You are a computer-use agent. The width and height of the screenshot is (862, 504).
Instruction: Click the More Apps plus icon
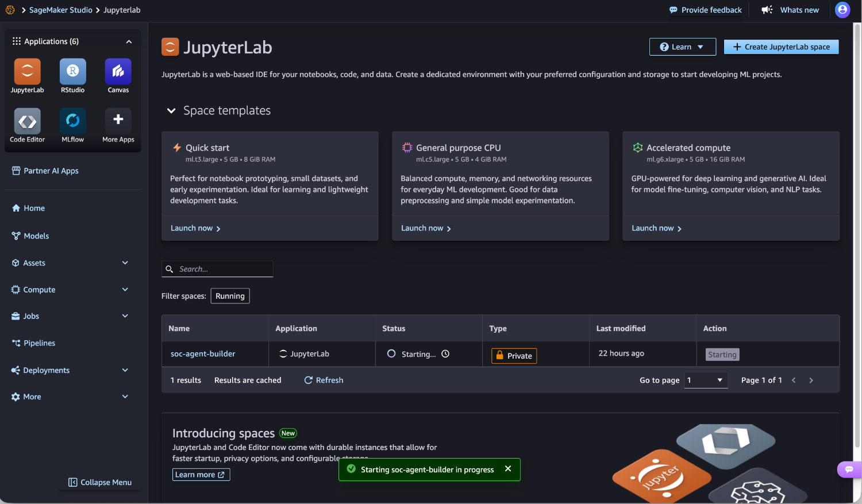click(118, 120)
